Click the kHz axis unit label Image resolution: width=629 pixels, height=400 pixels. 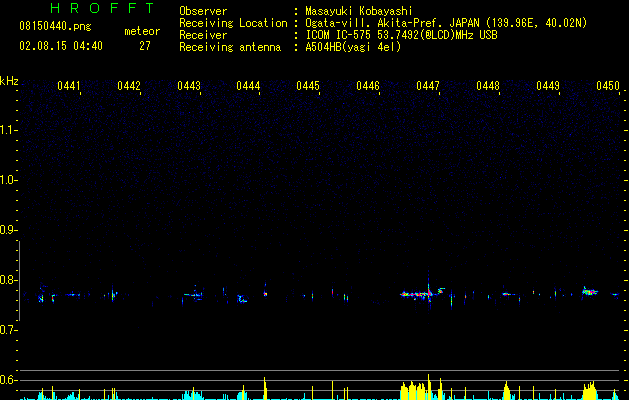pos(9,81)
